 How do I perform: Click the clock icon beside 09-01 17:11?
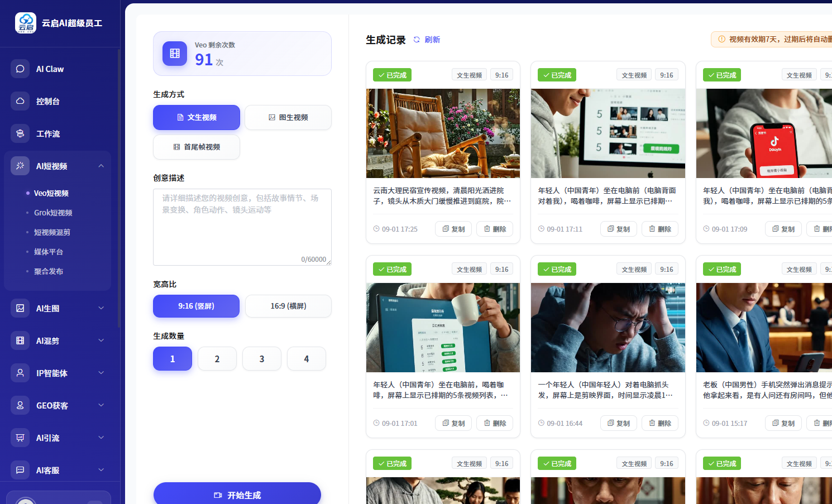541,229
